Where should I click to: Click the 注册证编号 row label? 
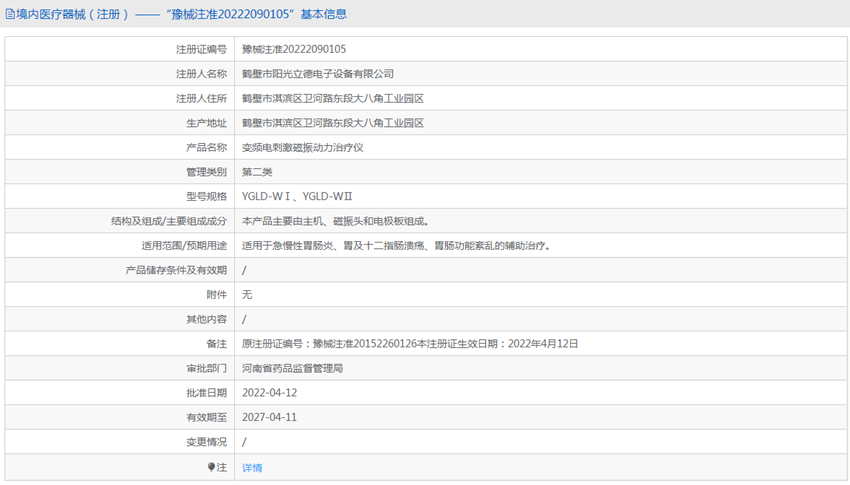201,49
